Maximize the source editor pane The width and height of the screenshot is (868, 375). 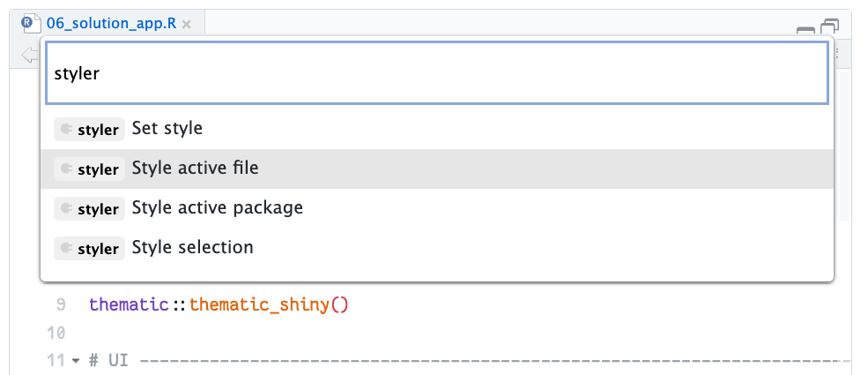point(830,27)
